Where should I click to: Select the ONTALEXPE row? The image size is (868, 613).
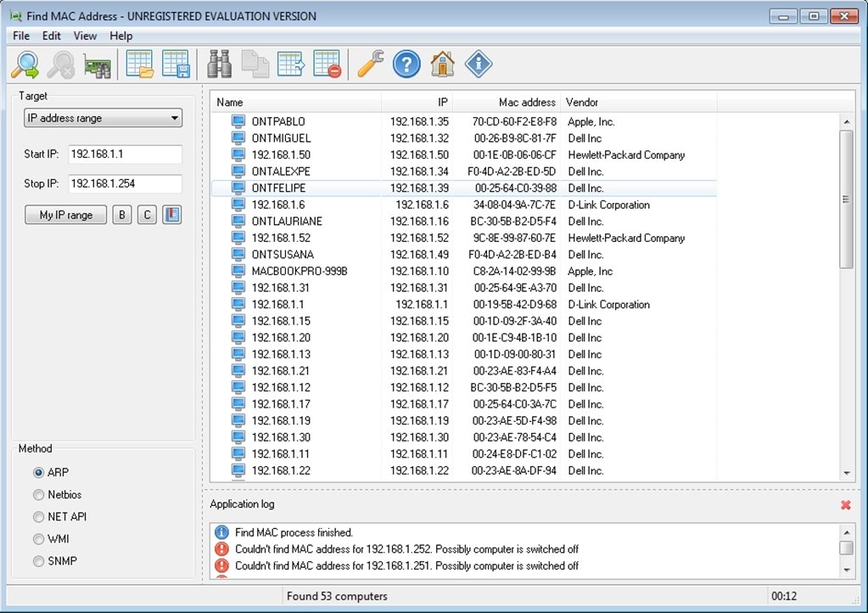(x=464, y=172)
